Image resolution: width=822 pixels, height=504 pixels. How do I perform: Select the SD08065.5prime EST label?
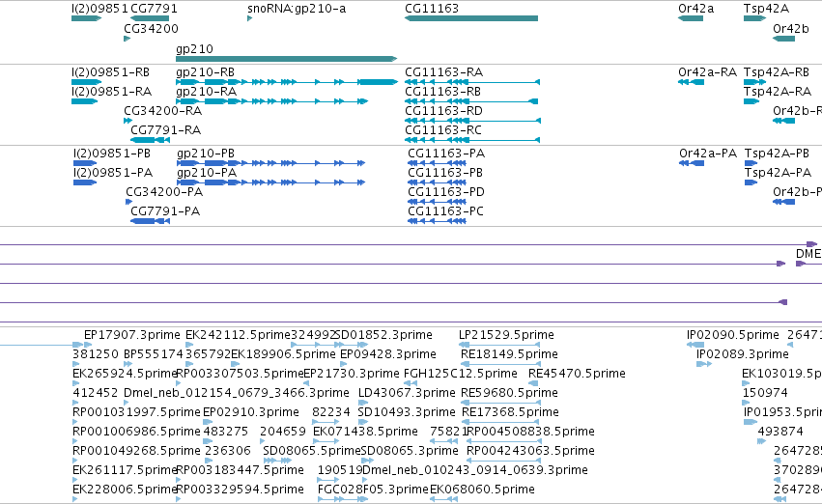pos(312,452)
